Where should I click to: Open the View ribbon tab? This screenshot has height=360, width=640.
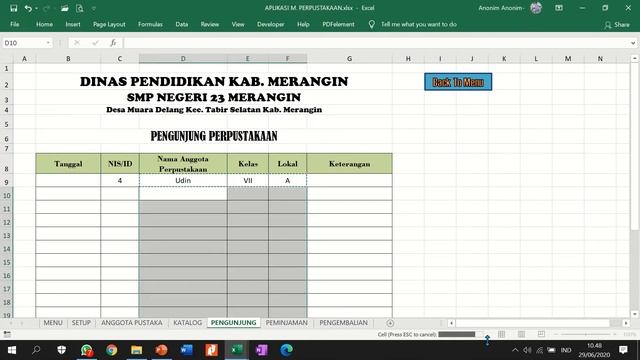coord(238,24)
